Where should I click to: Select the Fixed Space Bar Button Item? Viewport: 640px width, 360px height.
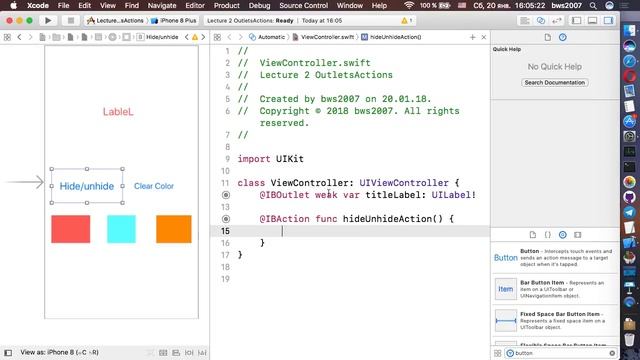point(554,320)
